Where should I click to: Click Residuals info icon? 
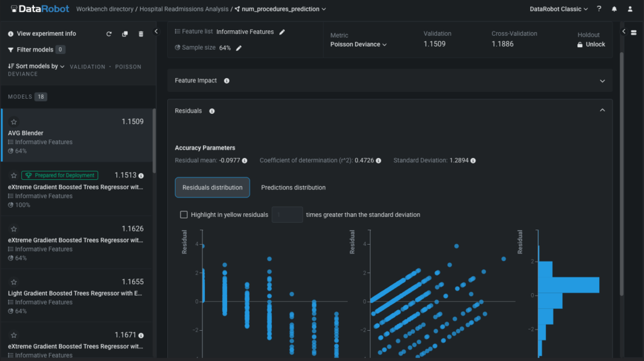212,111
